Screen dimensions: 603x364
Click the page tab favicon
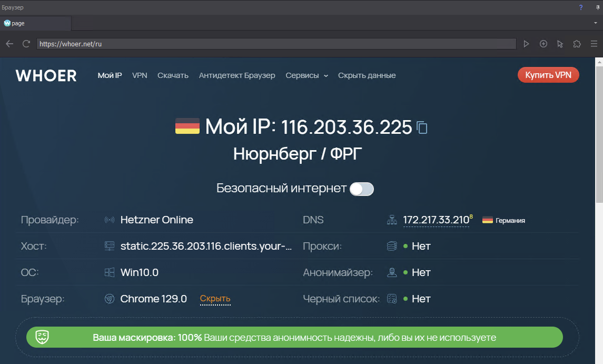(7, 23)
